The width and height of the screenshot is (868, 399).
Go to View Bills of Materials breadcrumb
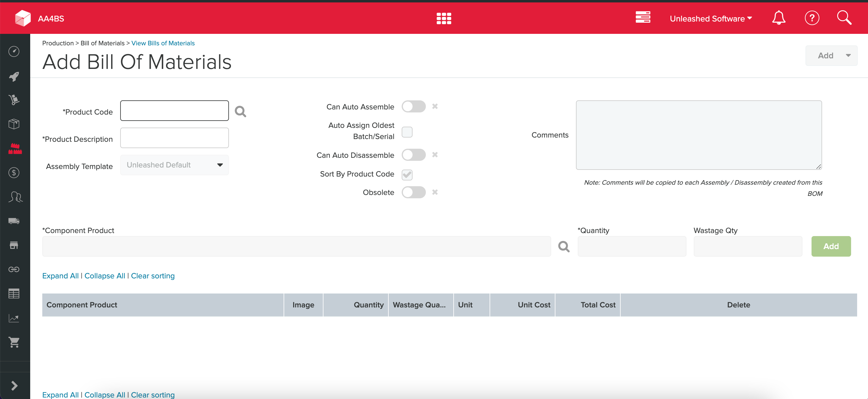[163, 43]
